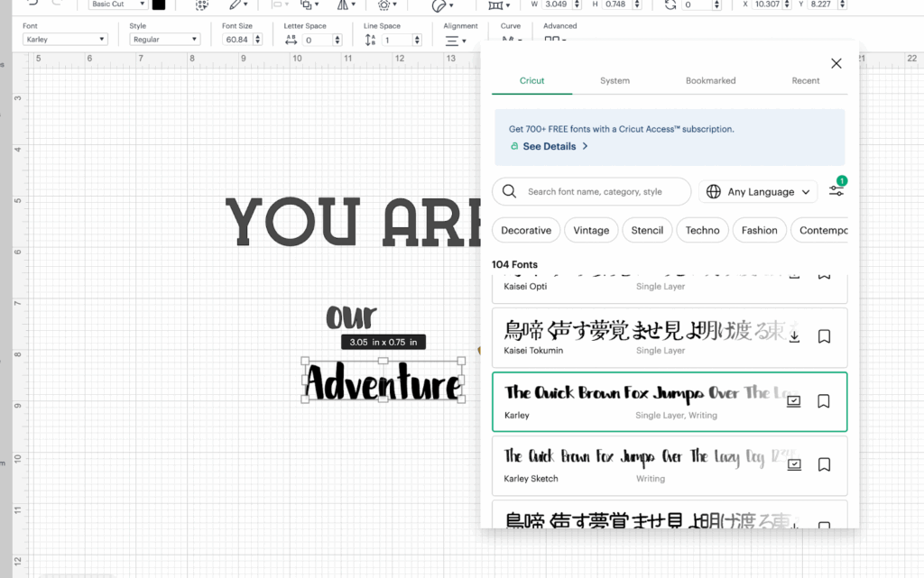Open the Any Language dropdown

tap(757, 191)
